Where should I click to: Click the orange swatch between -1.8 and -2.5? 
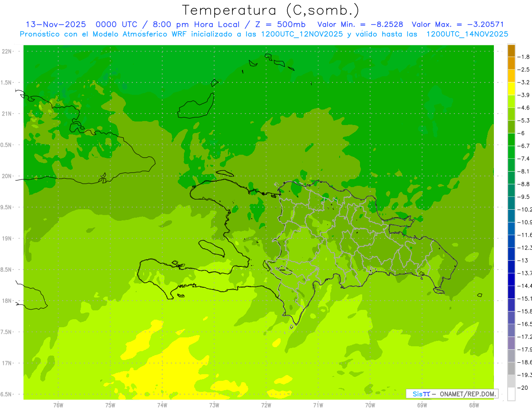(x=511, y=63)
